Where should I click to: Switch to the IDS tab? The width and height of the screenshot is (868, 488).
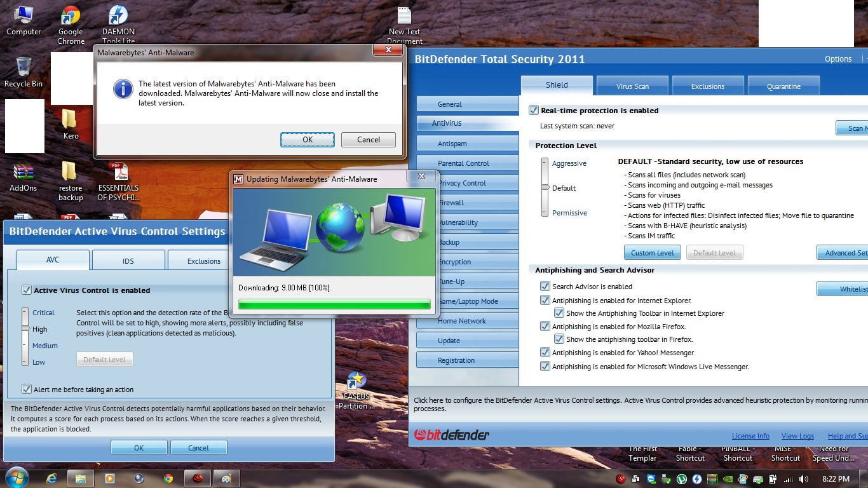(128, 261)
